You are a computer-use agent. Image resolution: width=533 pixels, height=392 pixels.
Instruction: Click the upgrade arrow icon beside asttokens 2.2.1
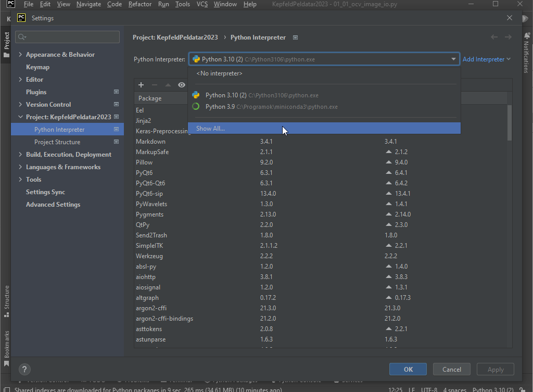[x=389, y=329]
